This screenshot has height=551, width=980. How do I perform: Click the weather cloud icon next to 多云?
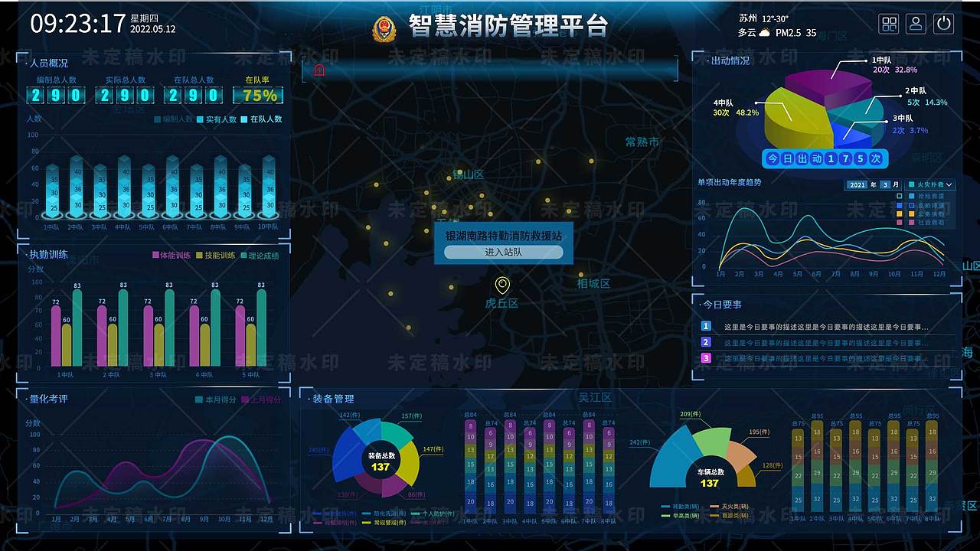click(764, 34)
